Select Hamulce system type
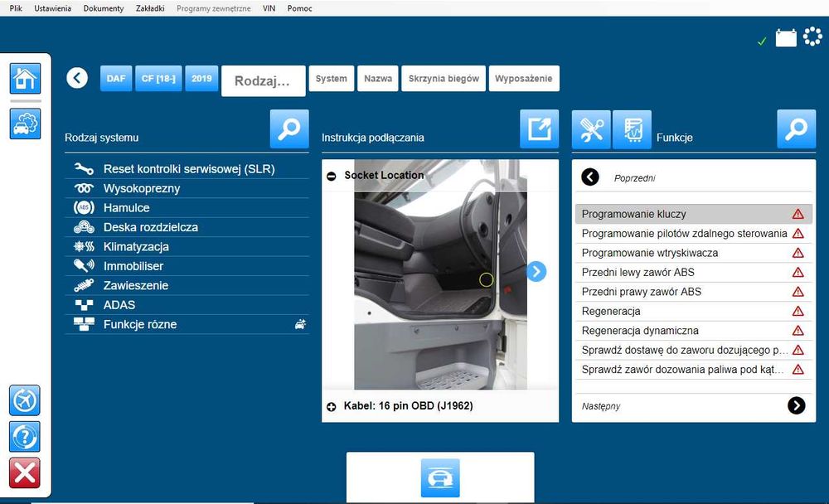 point(187,208)
